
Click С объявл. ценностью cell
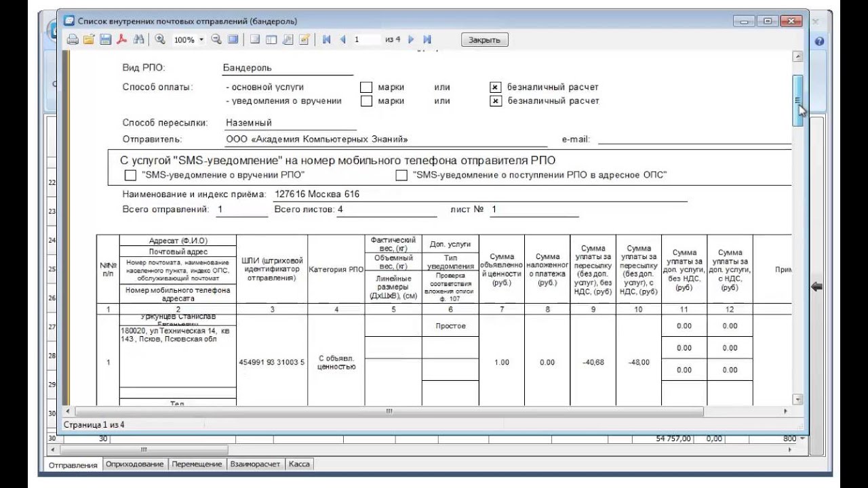336,362
